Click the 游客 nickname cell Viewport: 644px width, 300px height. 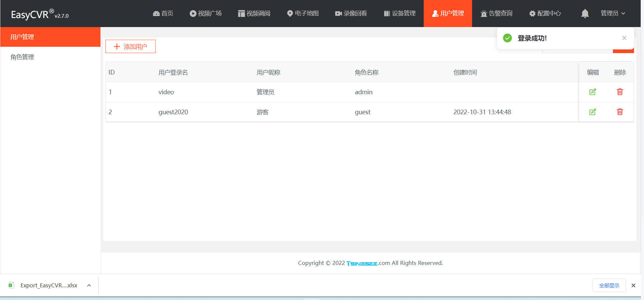[262, 112]
